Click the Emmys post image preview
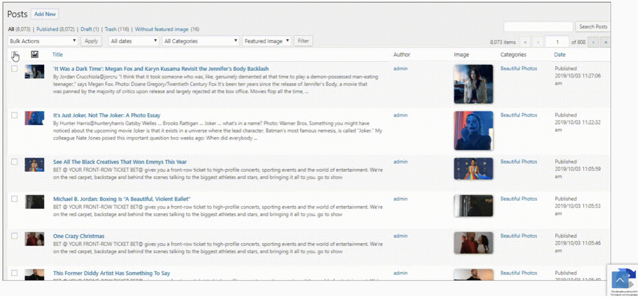The image size is (644, 300). click(x=473, y=168)
